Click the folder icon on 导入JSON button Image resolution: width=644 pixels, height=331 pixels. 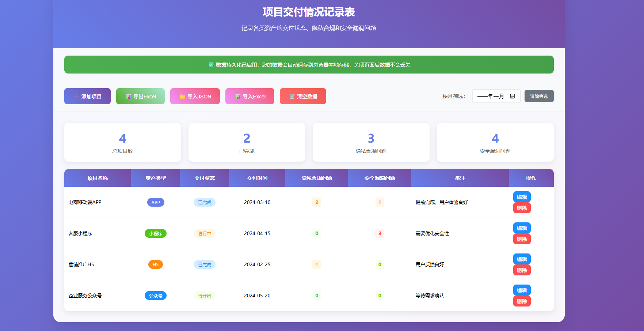pyautogui.click(x=182, y=97)
